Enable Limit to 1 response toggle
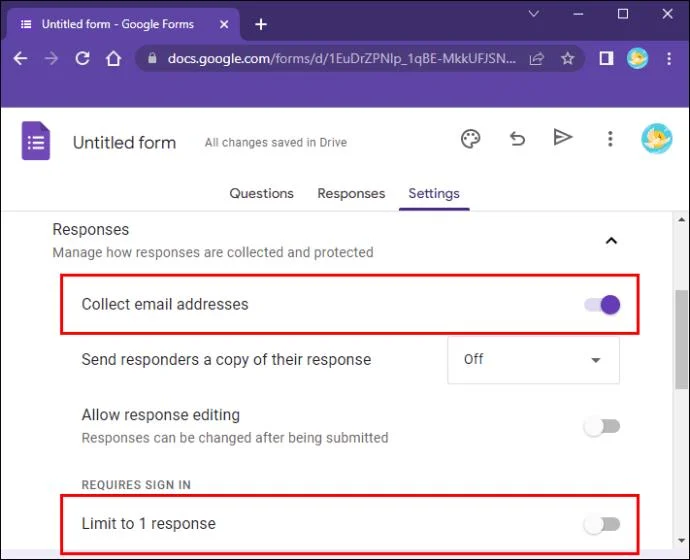Viewport: 690px width, 560px height. (602, 524)
